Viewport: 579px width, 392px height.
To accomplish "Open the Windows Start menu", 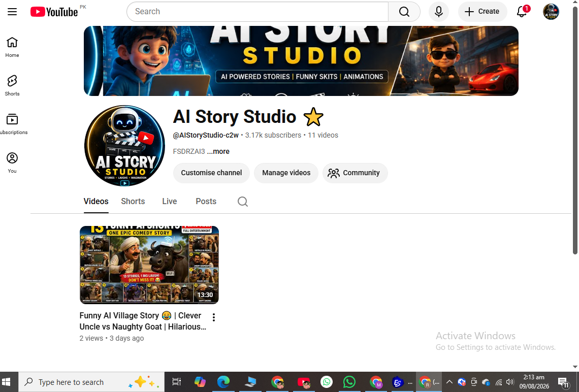I will pyautogui.click(x=6, y=382).
